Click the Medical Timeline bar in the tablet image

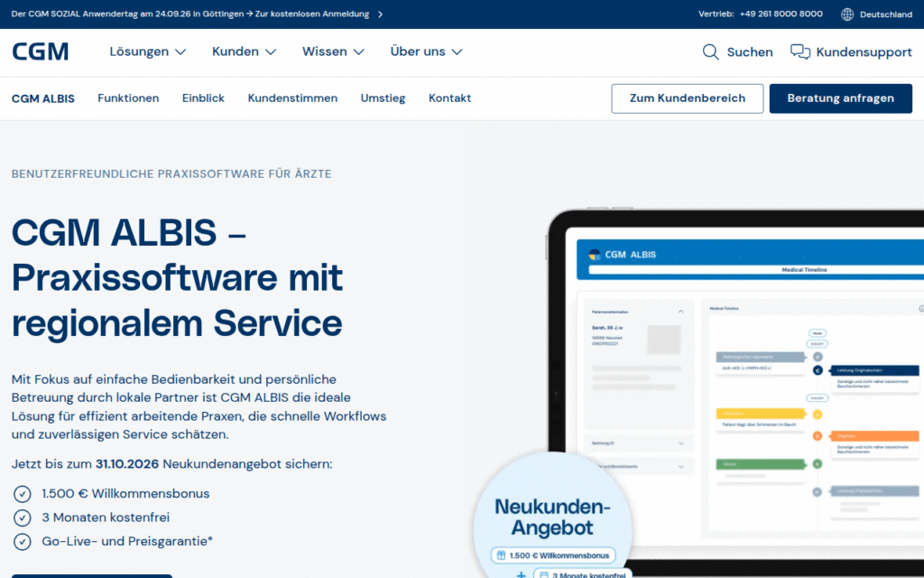(x=757, y=269)
